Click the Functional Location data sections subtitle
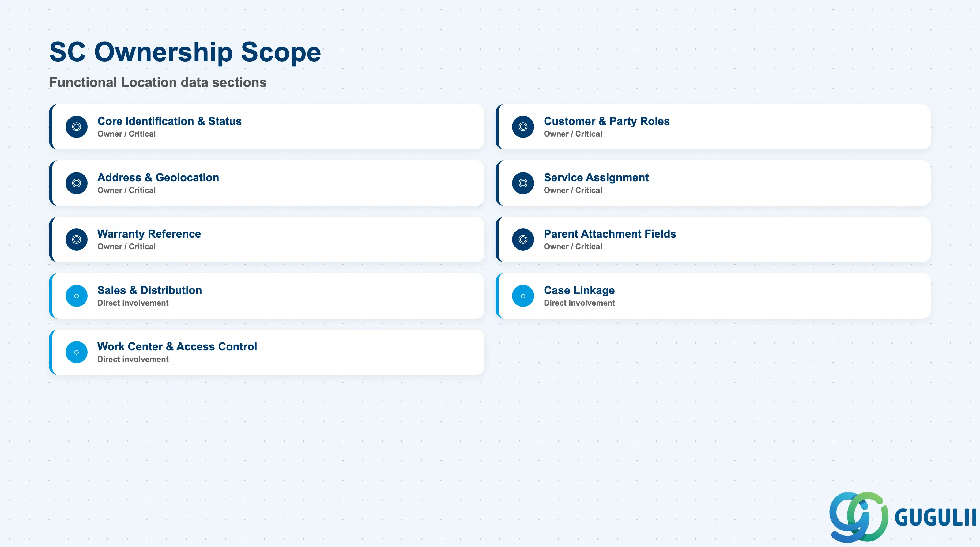 158,83
